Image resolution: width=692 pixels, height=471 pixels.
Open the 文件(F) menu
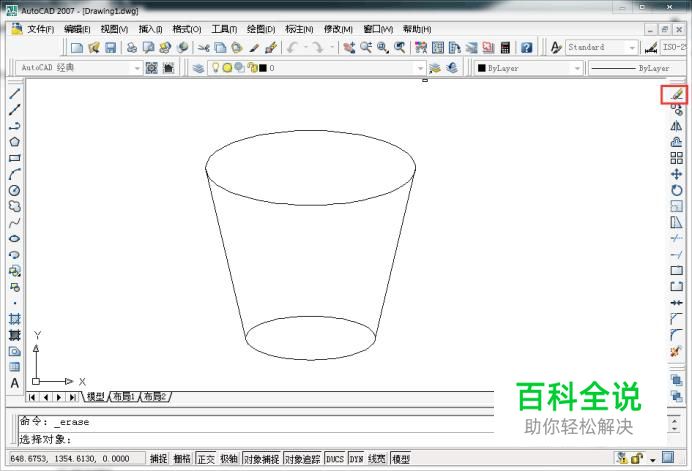point(41,29)
